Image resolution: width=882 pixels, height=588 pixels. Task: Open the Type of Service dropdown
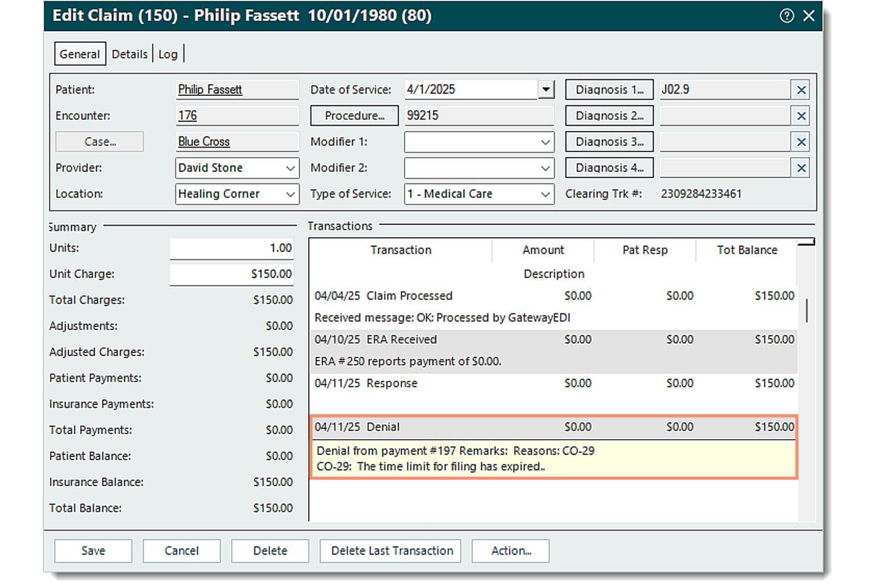(x=545, y=194)
